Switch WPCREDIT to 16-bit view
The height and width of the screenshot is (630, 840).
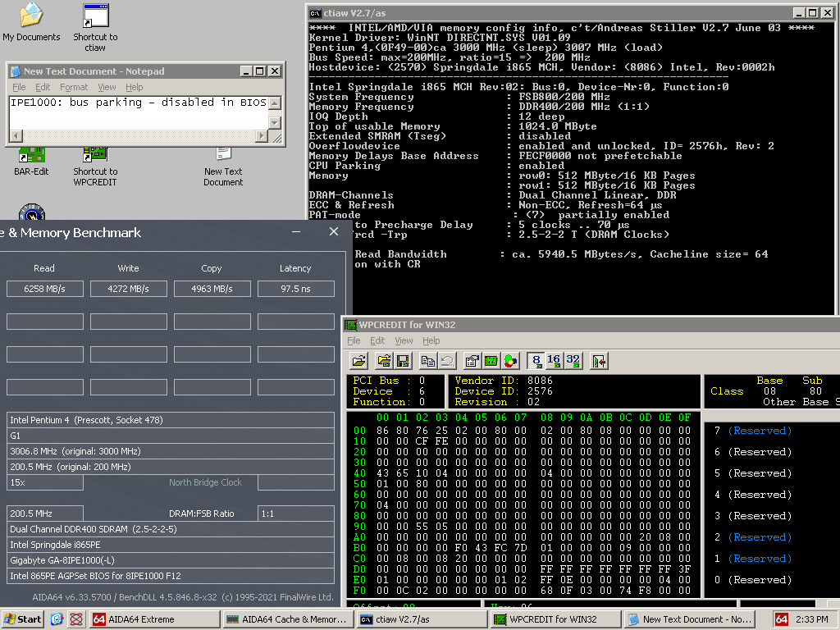[554, 361]
